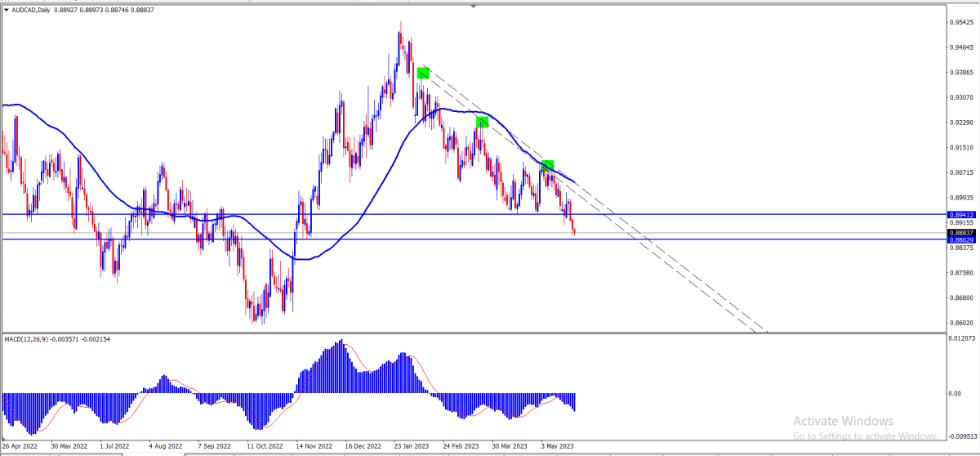
Task: Click the 0.90715 price axis label
Action: pos(960,172)
